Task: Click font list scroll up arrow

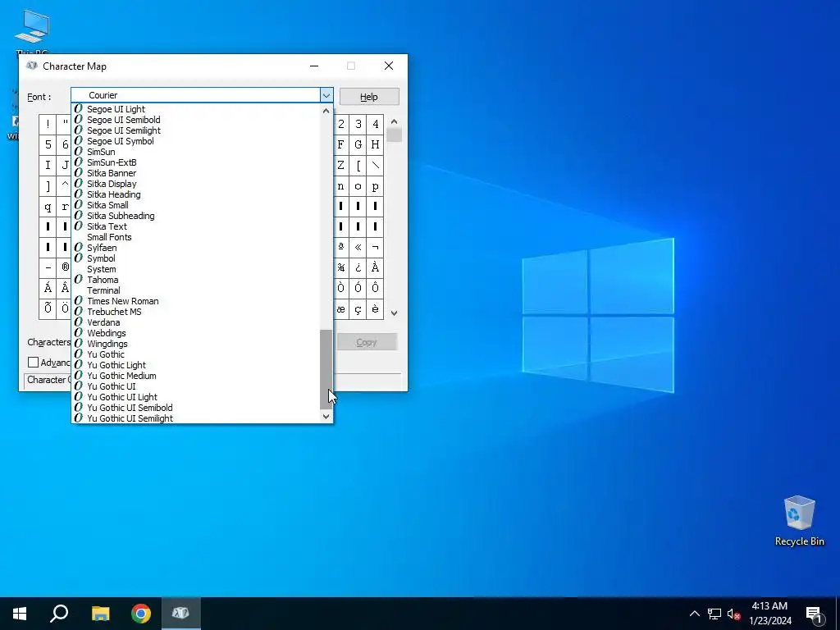Action: point(326,111)
